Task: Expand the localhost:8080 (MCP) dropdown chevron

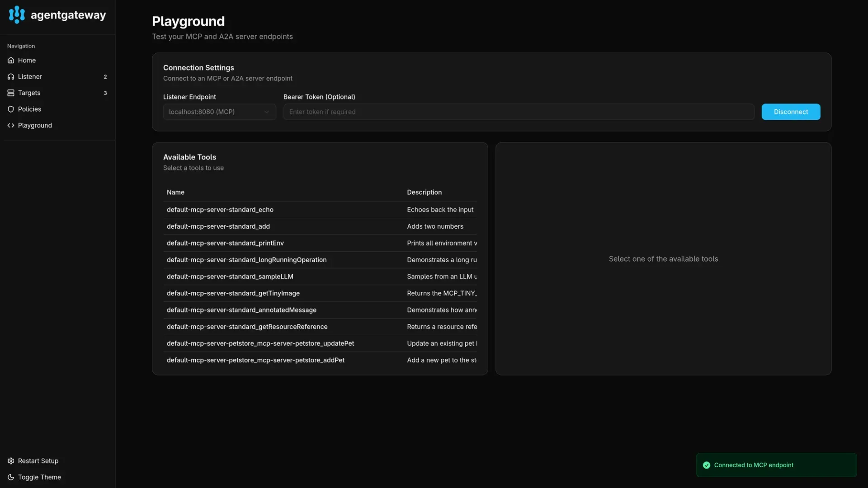Action: point(267,112)
